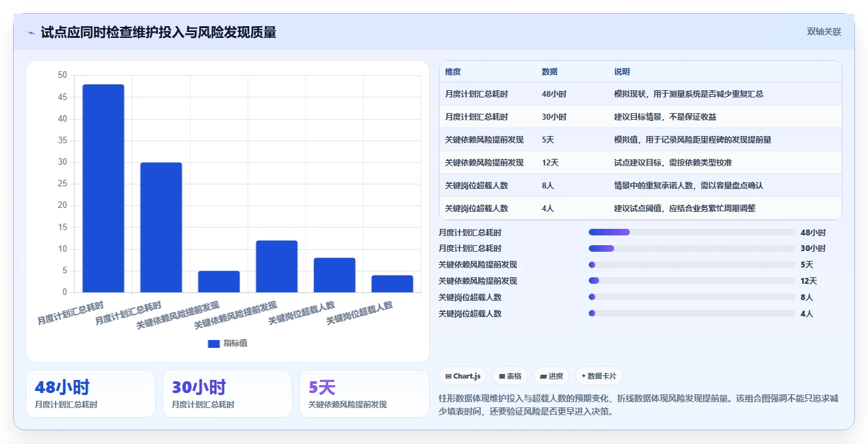Click the chart bar with value 12
The image size is (868, 444).
[277, 266]
